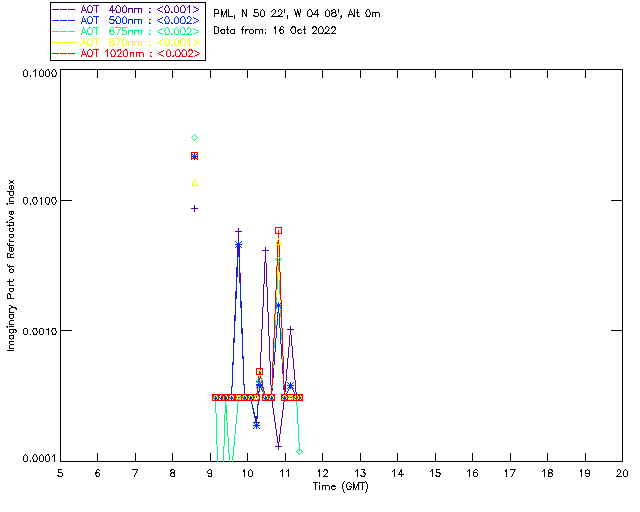Screen dimensions: 640x512
Task: Click the x-axis tick label 18
Action: pyautogui.click(x=547, y=473)
